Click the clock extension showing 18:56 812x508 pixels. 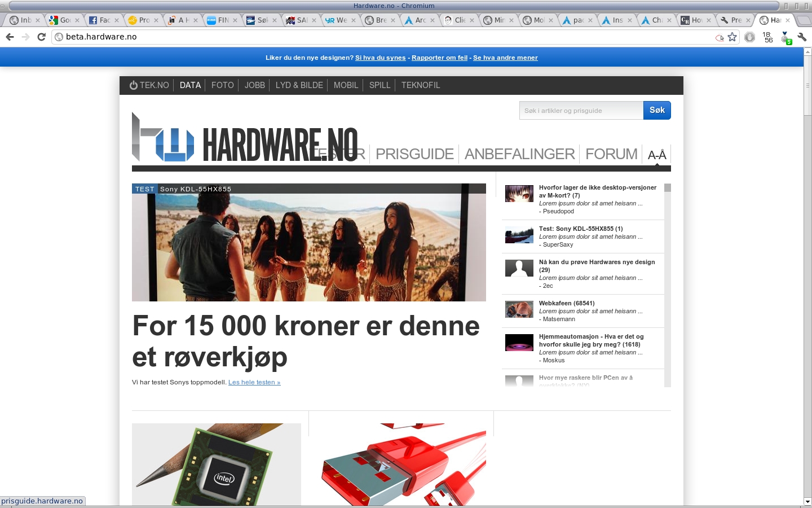[767, 37]
